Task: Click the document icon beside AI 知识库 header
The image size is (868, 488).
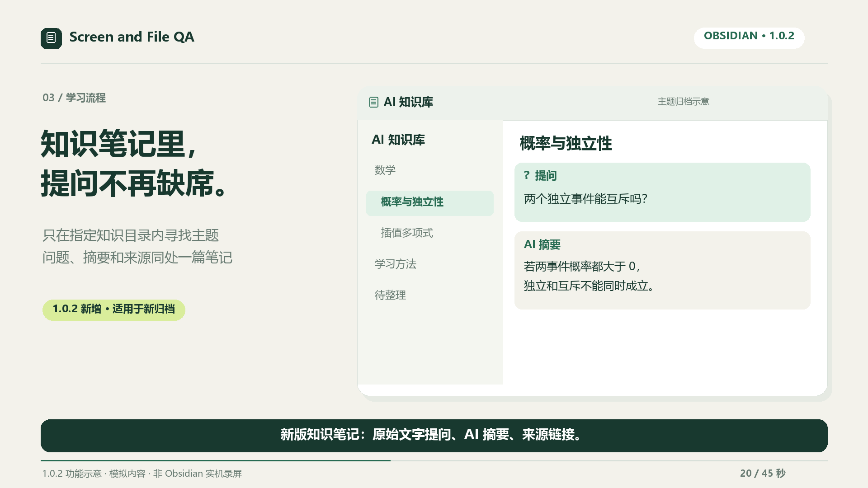Action: pyautogui.click(x=373, y=102)
